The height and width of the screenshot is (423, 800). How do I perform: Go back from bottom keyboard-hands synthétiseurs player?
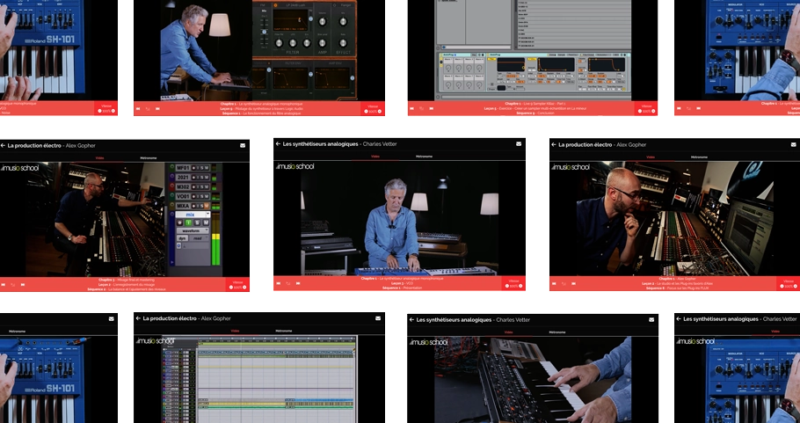[x=412, y=320]
